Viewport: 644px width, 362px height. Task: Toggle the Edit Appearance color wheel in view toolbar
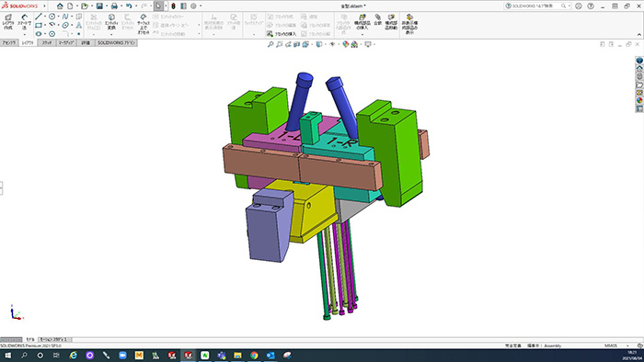pos(345,44)
